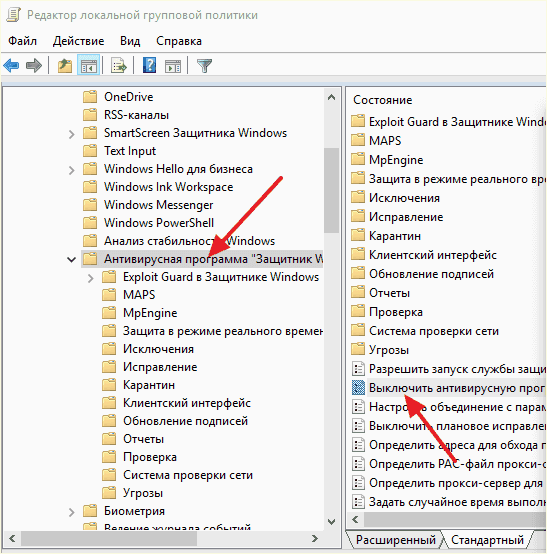Click folder icon beside Exploit Guard in right pane
This screenshot has width=547, height=554.
358,121
